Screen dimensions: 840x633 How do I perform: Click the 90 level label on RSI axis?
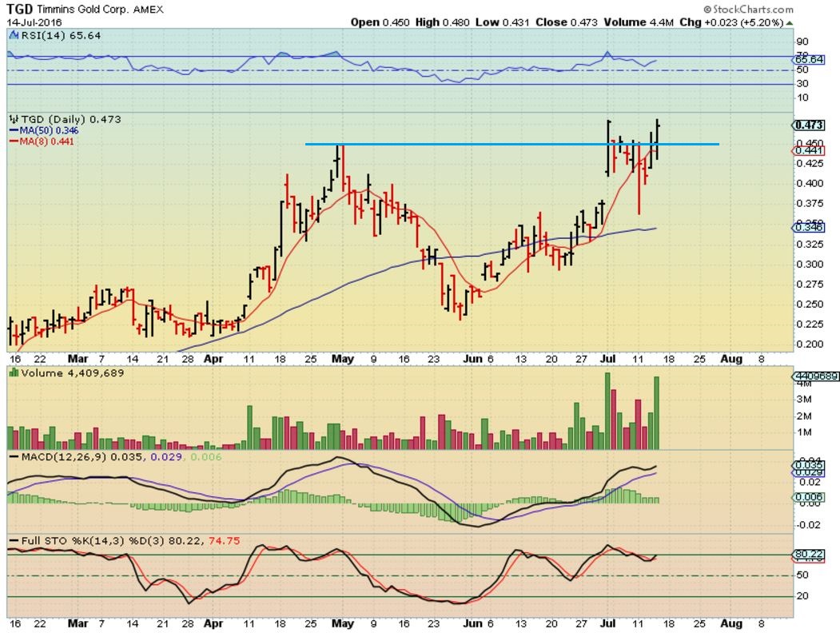point(802,42)
